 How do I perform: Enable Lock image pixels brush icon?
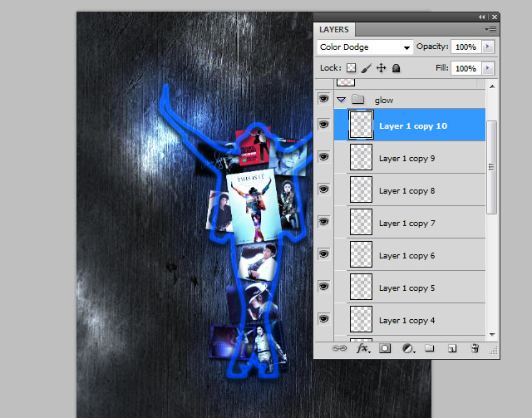[x=366, y=68]
